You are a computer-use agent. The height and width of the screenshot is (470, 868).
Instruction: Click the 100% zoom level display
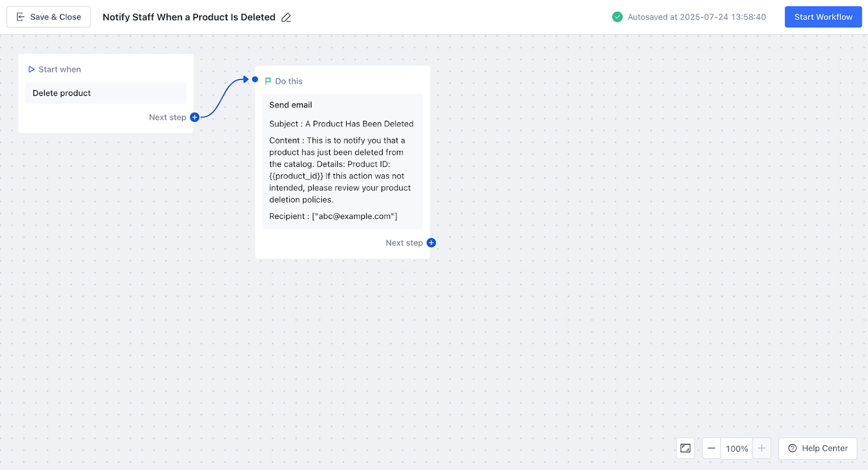coord(737,449)
